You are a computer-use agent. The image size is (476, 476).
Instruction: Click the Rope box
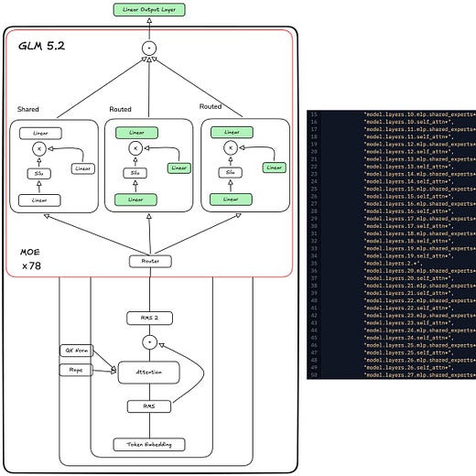[x=76, y=370]
